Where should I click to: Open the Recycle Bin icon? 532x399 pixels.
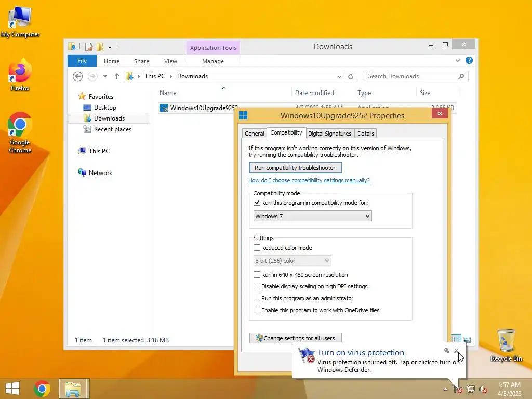pos(506,345)
